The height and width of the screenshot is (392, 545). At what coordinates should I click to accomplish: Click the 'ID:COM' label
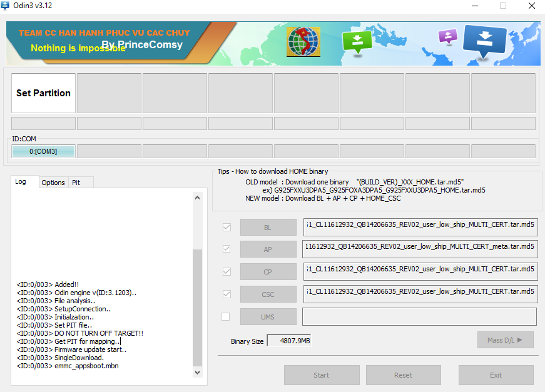point(24,139)
